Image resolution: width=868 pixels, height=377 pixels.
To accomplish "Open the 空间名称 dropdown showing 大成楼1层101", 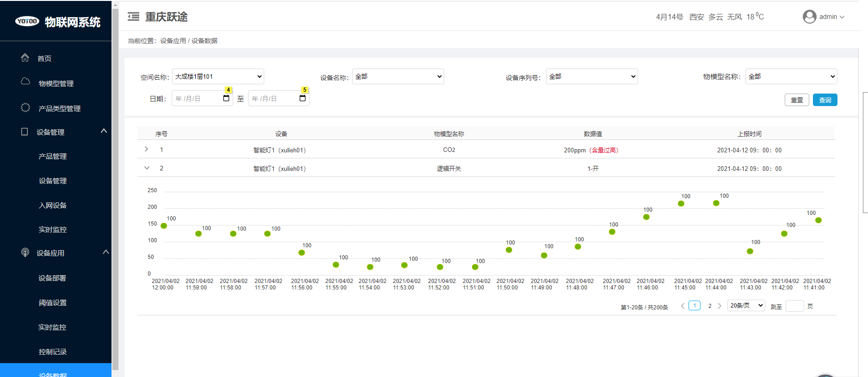I will click(x=218, y=76).
